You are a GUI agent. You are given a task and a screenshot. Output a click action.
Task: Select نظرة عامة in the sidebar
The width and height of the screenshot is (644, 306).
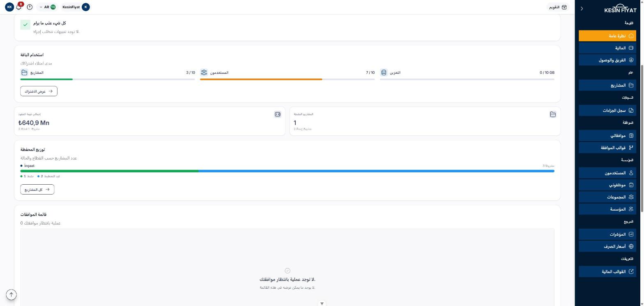(x=607, y=36)
